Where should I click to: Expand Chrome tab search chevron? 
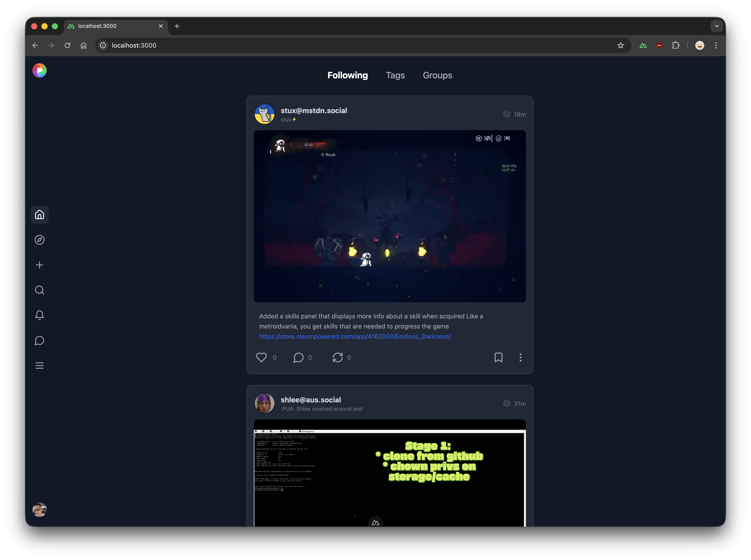coord(716,26)
